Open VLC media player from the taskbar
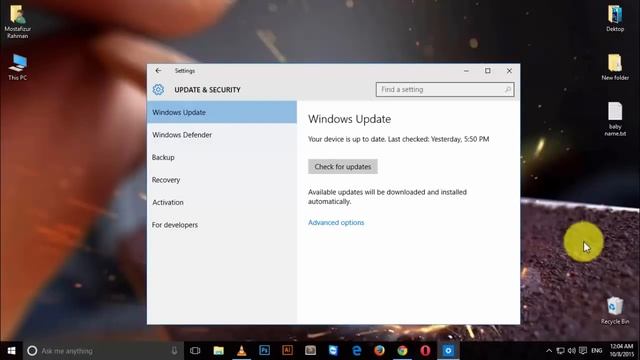This screenshot has width=640, height=360. (x=242, y=351)
